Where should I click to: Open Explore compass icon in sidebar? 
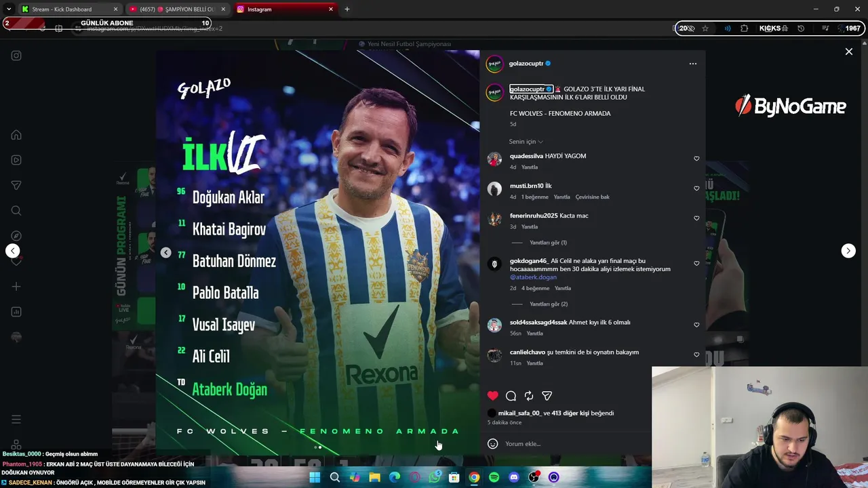coord(16,236)
